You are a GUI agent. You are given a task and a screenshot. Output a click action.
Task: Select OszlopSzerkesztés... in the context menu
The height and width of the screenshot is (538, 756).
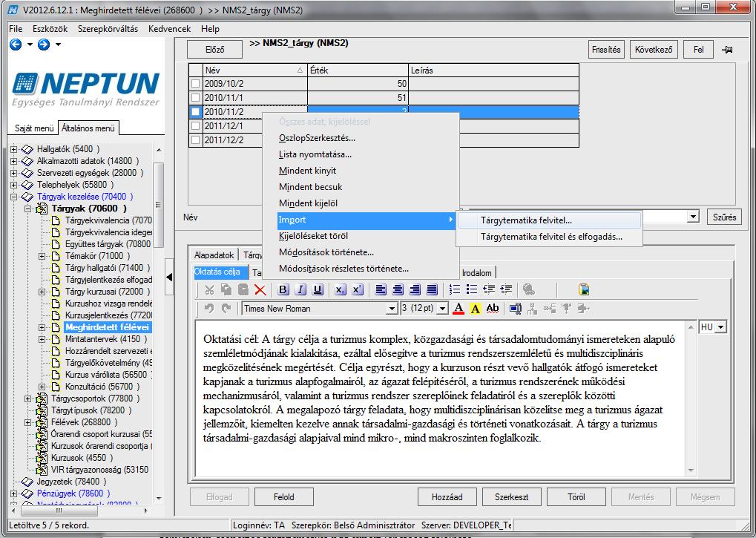pos(317,138)
